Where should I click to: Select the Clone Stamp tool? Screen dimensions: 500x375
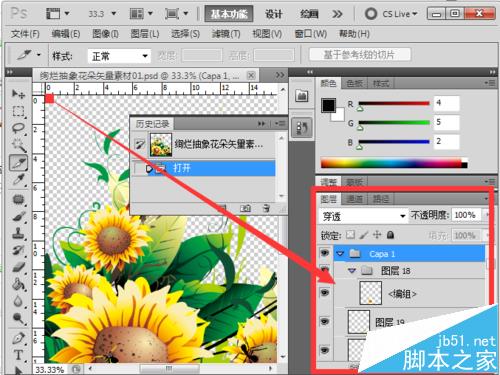point(18,234)
